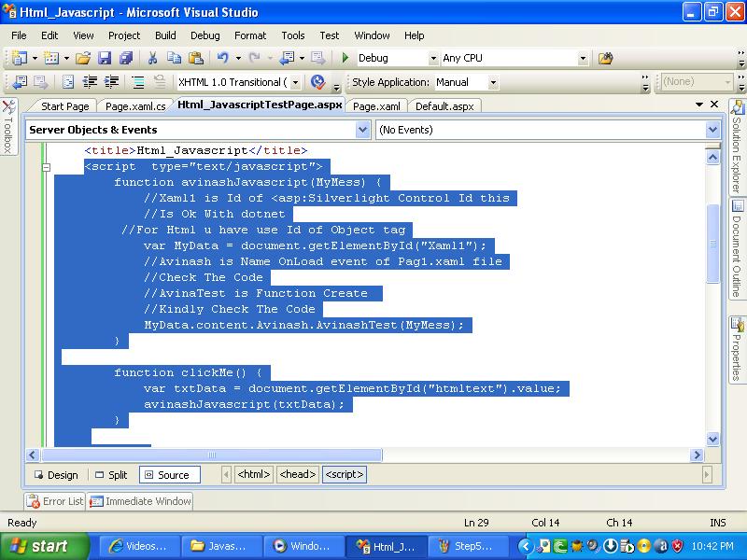747x560 pixels.
Task: Switch to the Page.xaml.cs tab
Action: 135,106
